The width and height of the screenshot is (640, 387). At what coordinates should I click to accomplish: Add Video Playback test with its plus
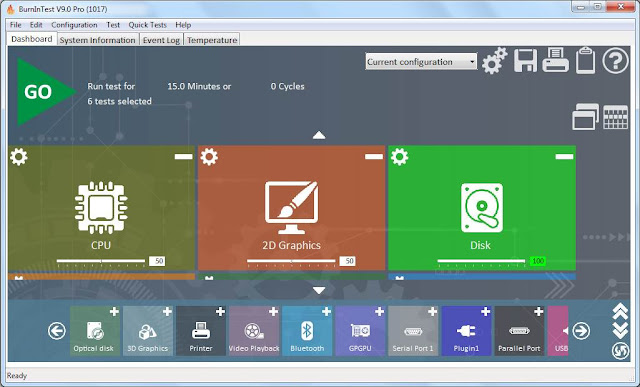273,312
